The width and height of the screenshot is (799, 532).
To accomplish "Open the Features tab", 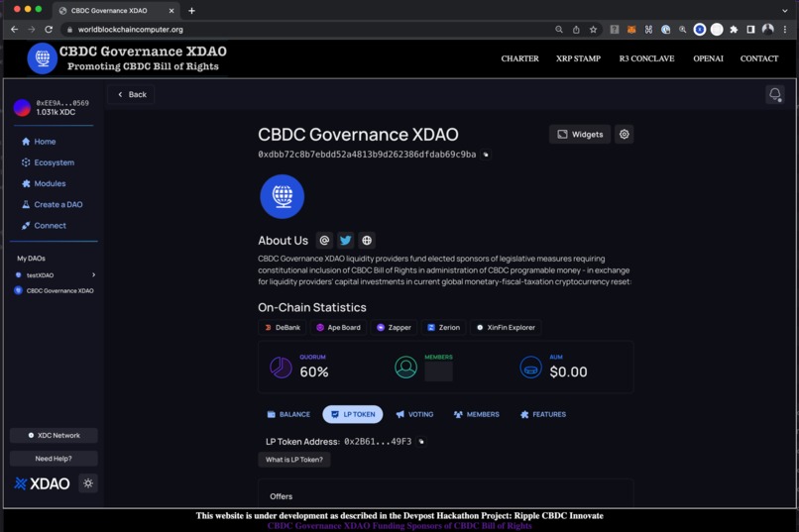I will (543, 414).
